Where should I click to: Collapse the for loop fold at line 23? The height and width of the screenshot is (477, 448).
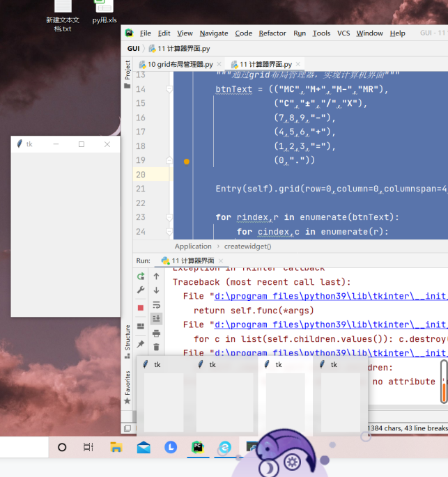coord(169,217)
